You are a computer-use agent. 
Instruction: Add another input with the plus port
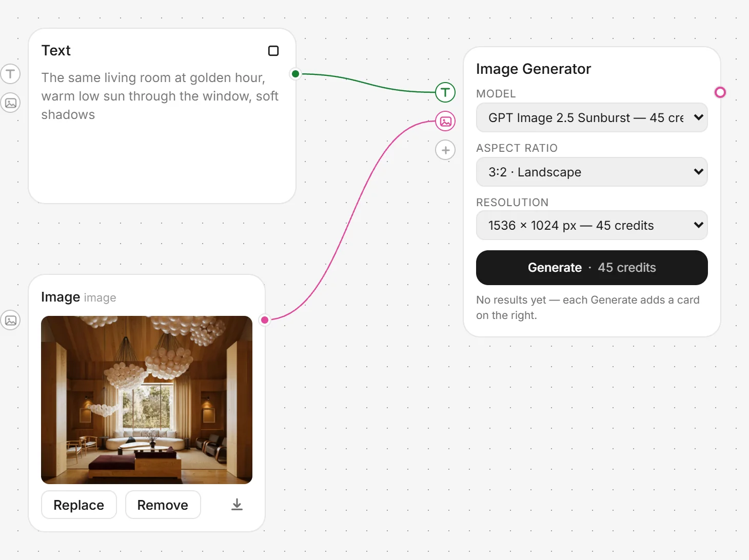click(x=445, y=150)
